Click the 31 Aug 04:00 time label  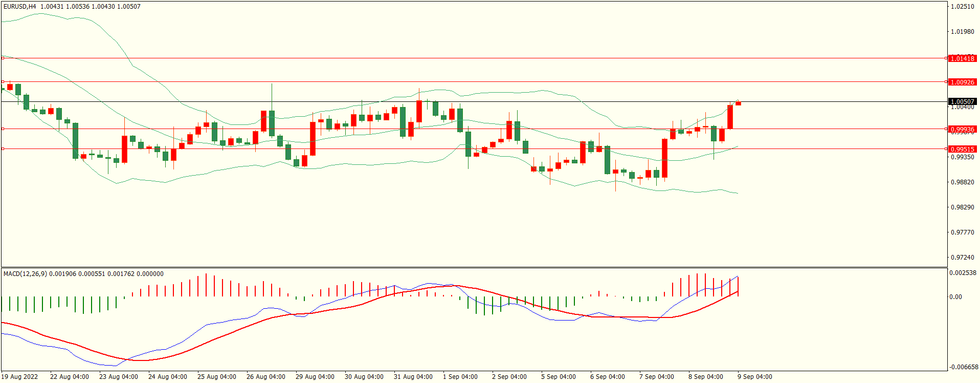pos(413,377)
